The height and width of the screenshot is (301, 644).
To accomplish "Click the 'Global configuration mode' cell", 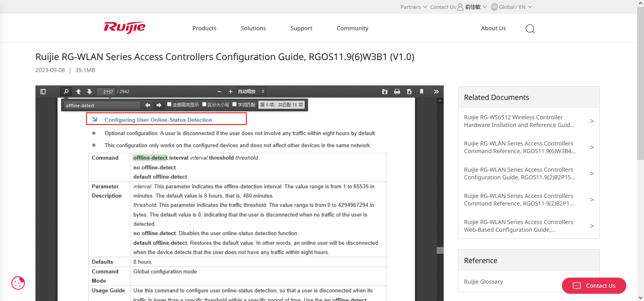I will pyautogui.click(x=165, y=272).
